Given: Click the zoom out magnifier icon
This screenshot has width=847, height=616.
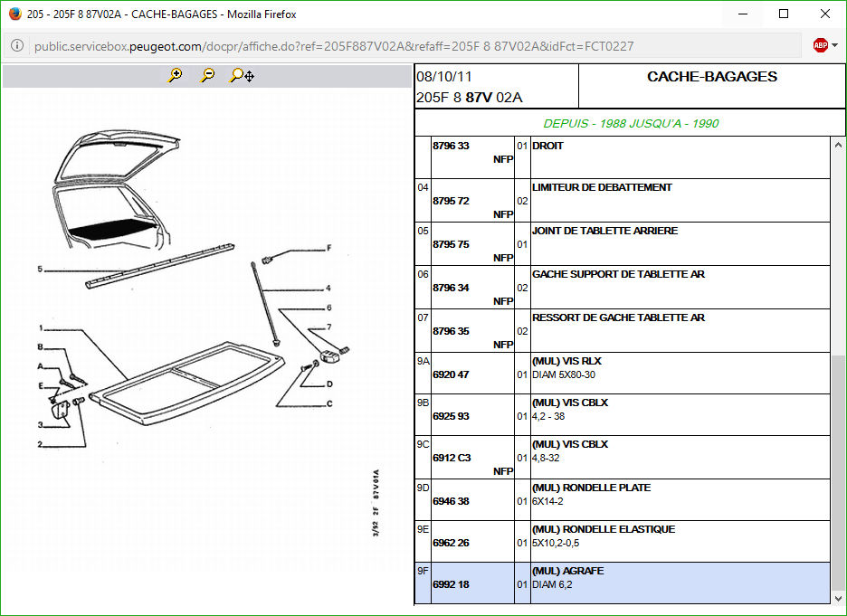Looking at the screenshot, I should [207, 76].
